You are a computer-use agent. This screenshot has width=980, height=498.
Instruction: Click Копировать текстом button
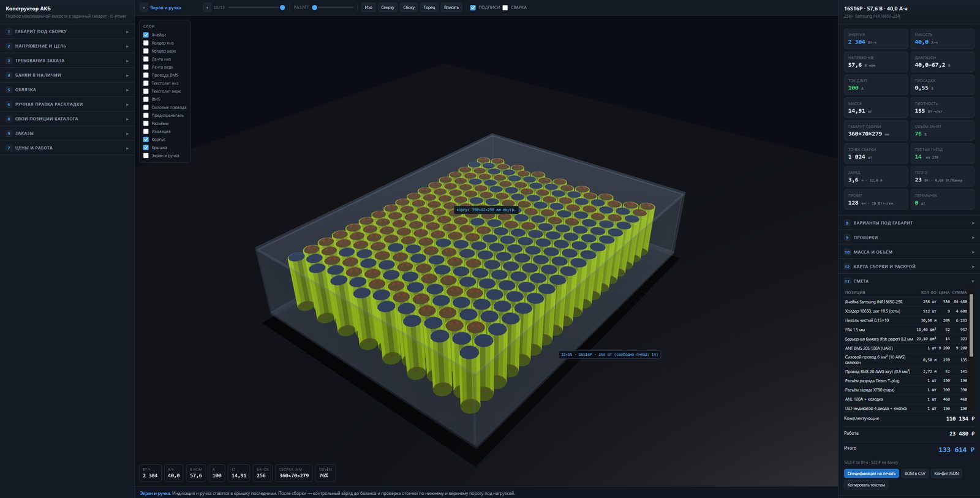click(x=866, y=485)
